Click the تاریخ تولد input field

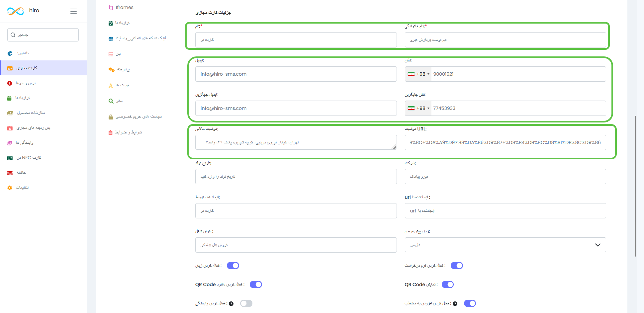pyautogui.click(x=296, y=176)
